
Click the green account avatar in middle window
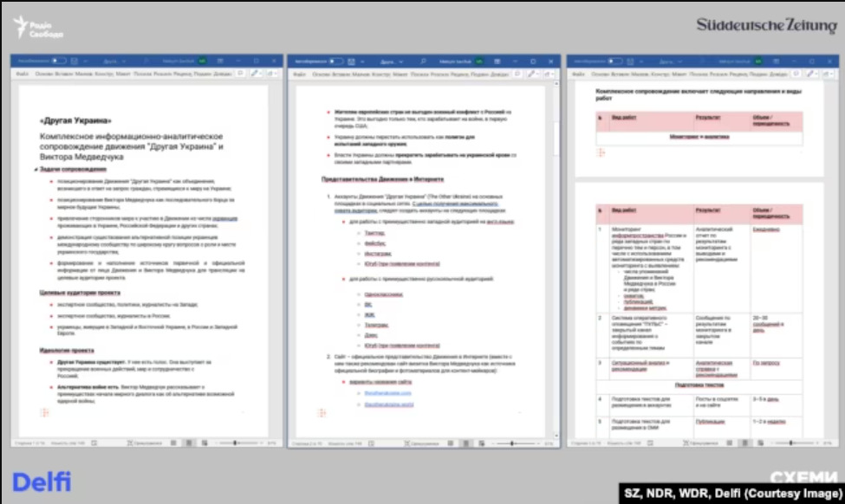coord(479,61)
